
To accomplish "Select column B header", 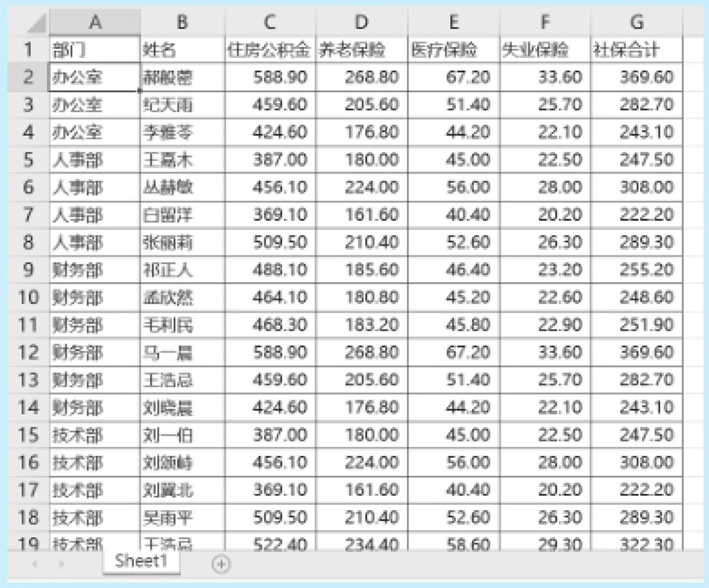I will 182,22.
